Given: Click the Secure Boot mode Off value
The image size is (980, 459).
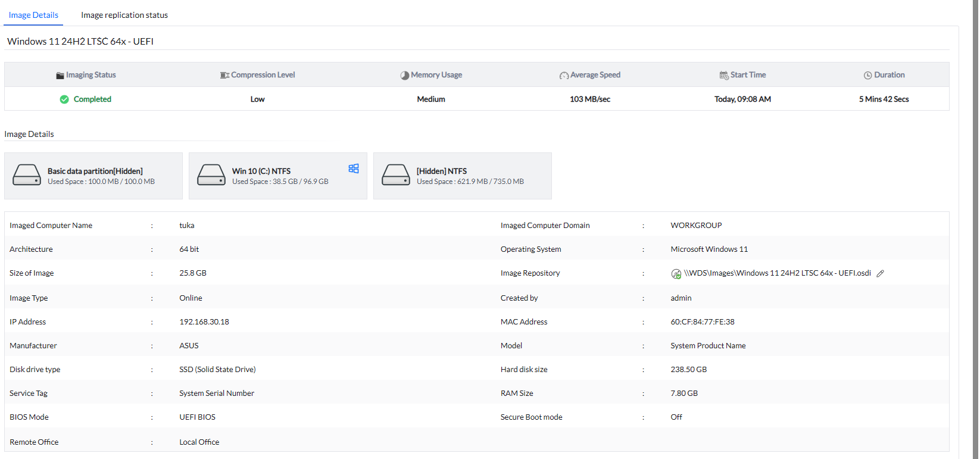Looking at the screenshot, I should (x=676, y=417).
